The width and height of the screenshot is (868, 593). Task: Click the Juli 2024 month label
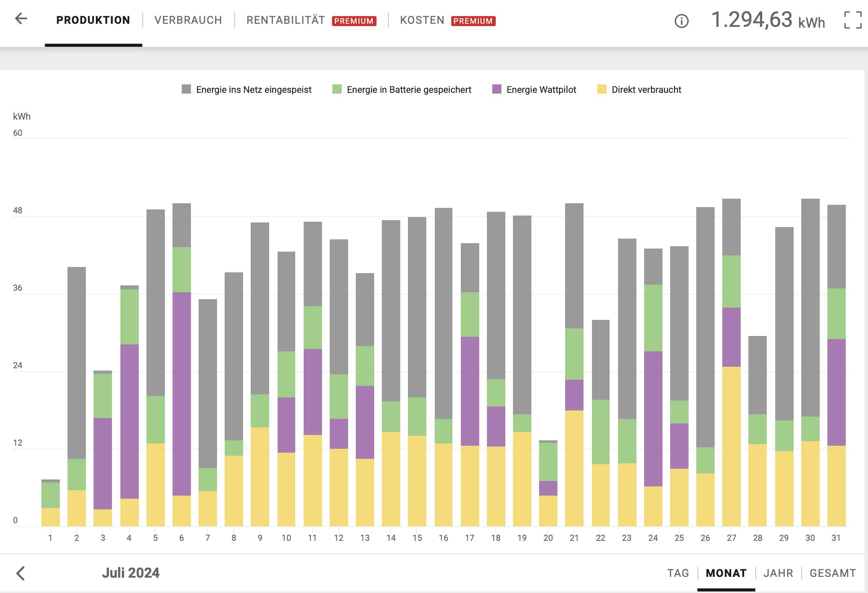(x=131, y=573)
